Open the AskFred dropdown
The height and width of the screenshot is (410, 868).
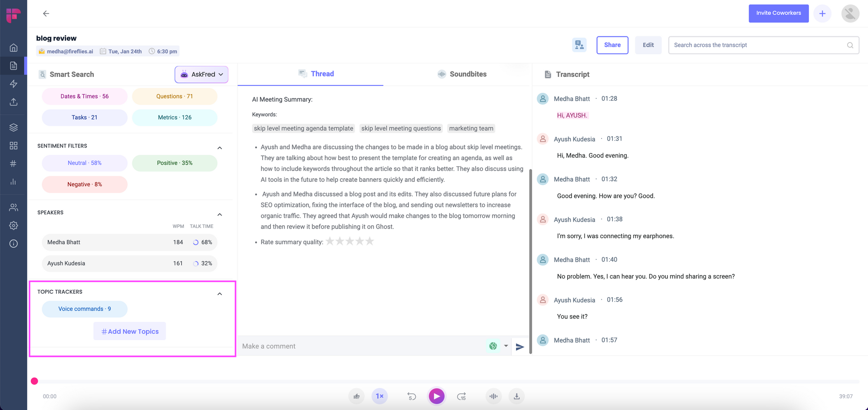(x=201, y=74)
